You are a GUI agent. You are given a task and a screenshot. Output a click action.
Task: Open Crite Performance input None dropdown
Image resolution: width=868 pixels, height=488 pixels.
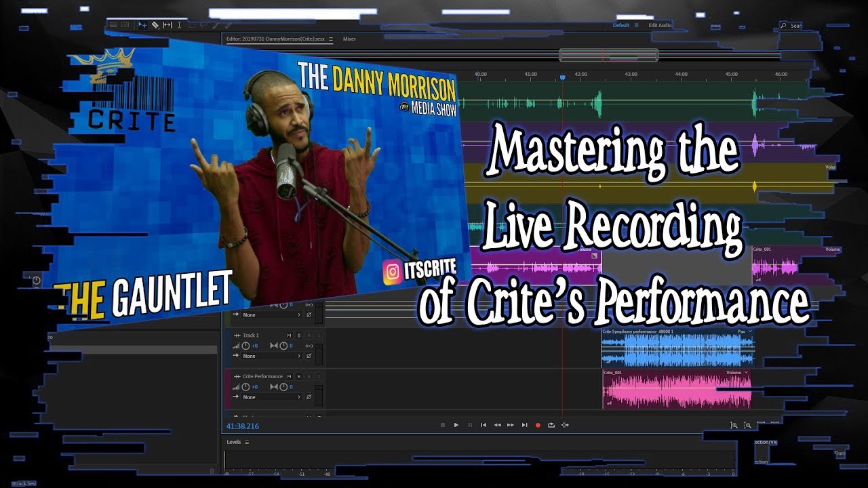(x=272, y=397)
